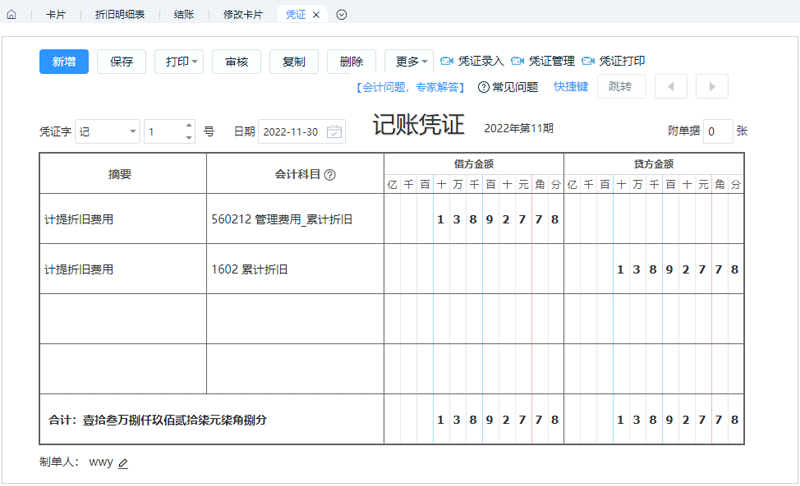Click the video icon beside 凭证录入
Image resolution: width=800 pixels, height=486 pixels.
447,61
